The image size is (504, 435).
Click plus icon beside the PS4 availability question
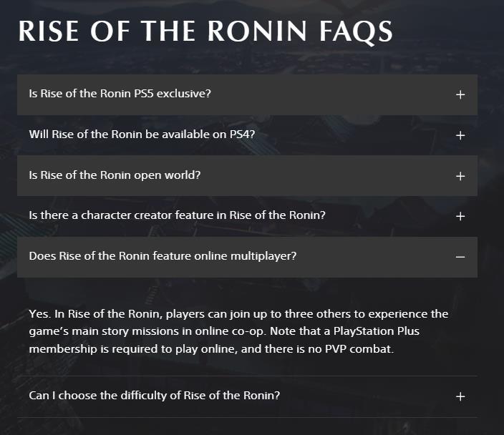460,135
